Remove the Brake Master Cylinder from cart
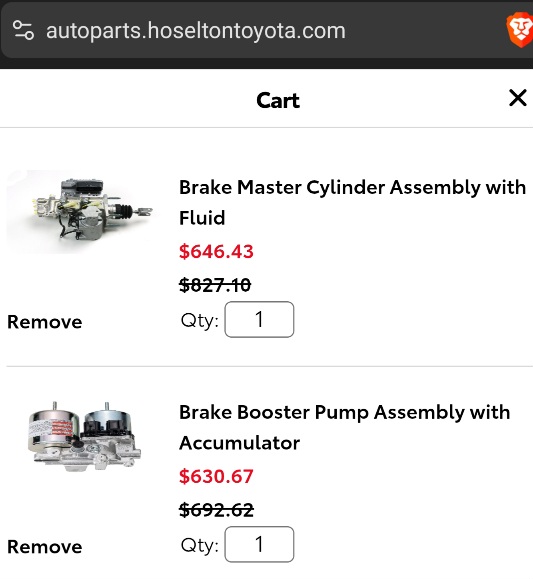Screen dimensions: 533x579 45,322
